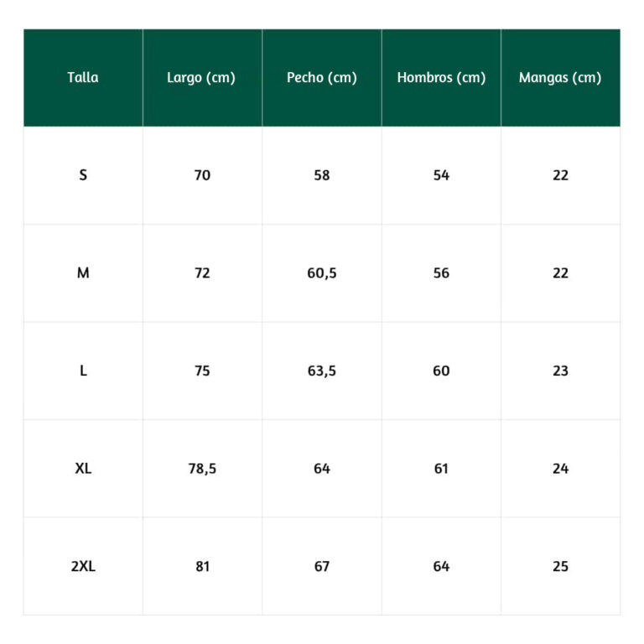The image size is (644, 644).
Task: Click the 78,5 length value for XL
Action: point(202,469)
